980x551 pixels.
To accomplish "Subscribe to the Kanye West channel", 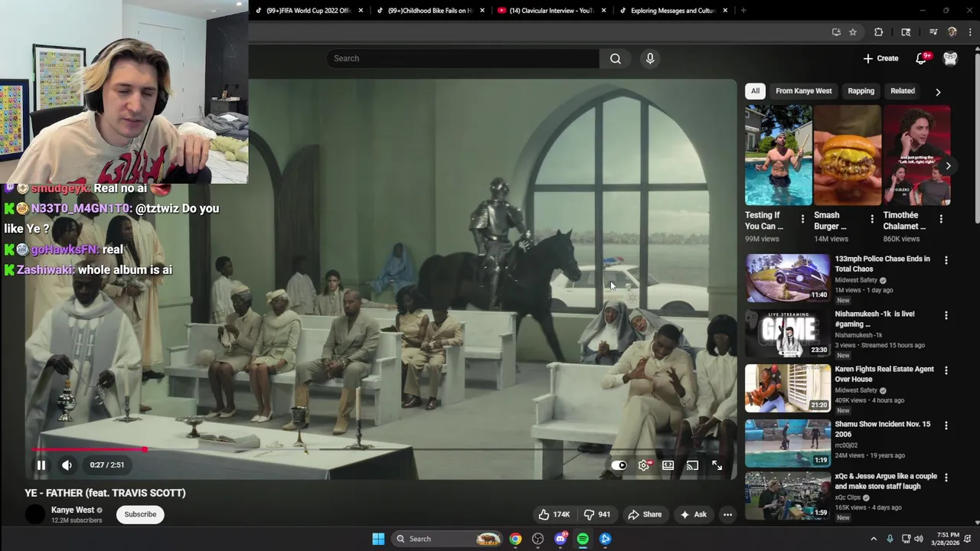I will 140,514.
